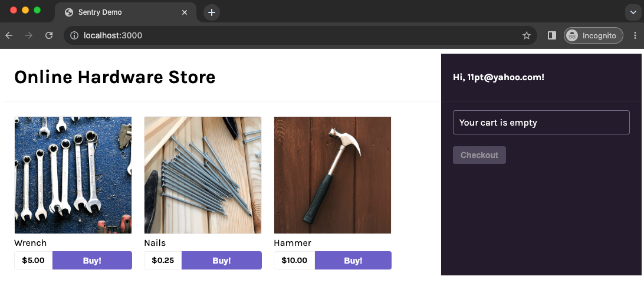This screenshot has height=286, width=644.
Task: Click the Hammer product image
Action: point(333,175)
